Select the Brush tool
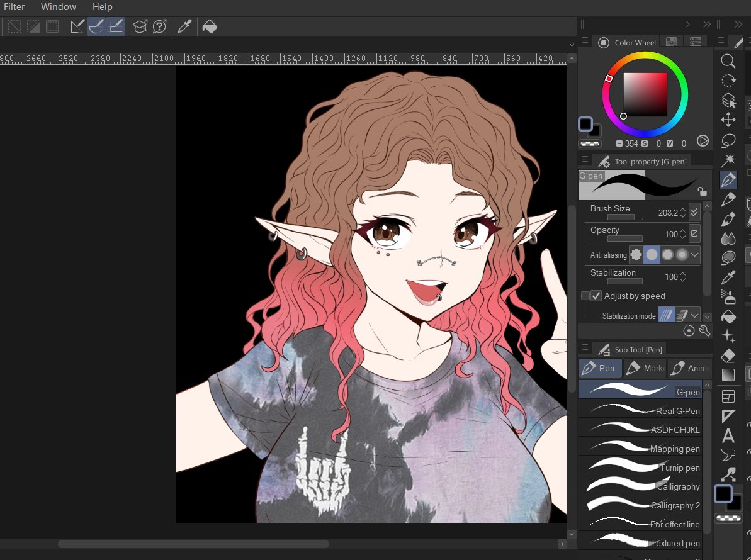This screenshot has height=560, width=751. pos(728,219)
